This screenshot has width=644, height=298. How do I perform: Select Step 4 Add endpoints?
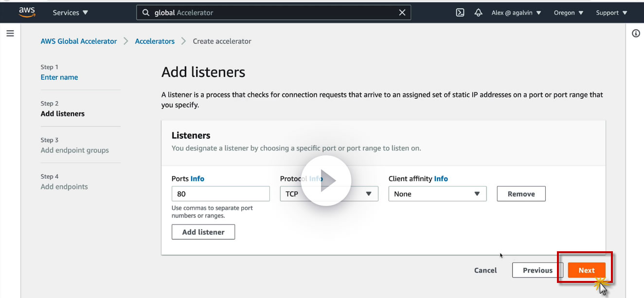pyautogui.click(x=64, y=187)
